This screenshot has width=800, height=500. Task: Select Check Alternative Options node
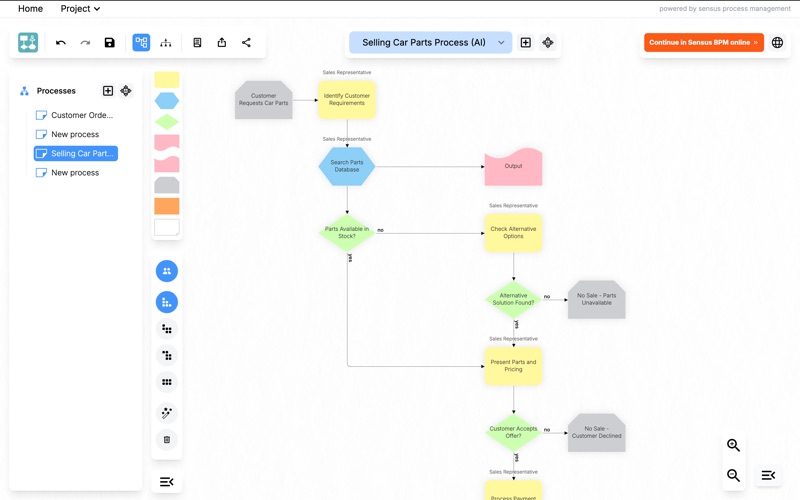(513, 233)
